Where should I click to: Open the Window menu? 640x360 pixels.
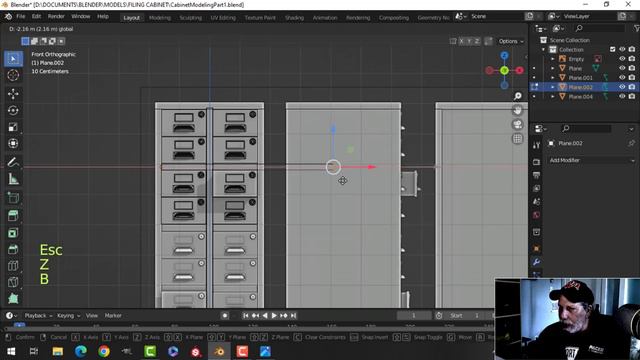[80, 17]
